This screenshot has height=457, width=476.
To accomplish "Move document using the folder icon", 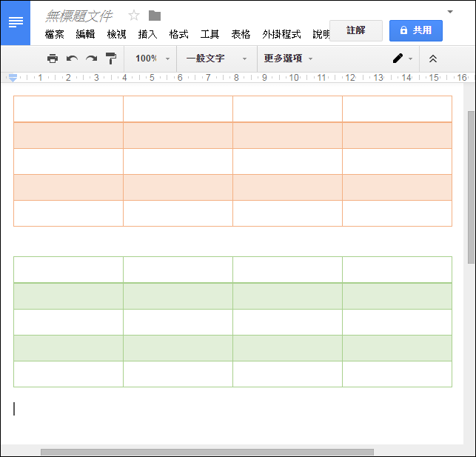I will pyautogui.click(x=155, y=16).
